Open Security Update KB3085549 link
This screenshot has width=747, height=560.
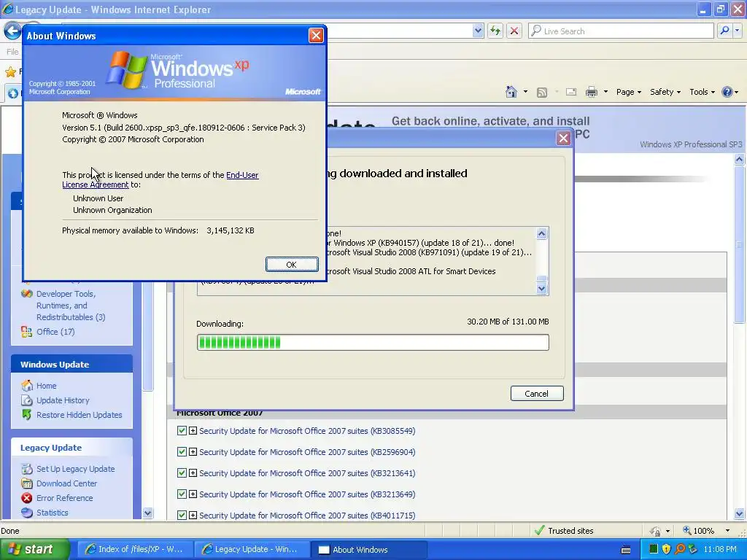[x=307, y=431]
